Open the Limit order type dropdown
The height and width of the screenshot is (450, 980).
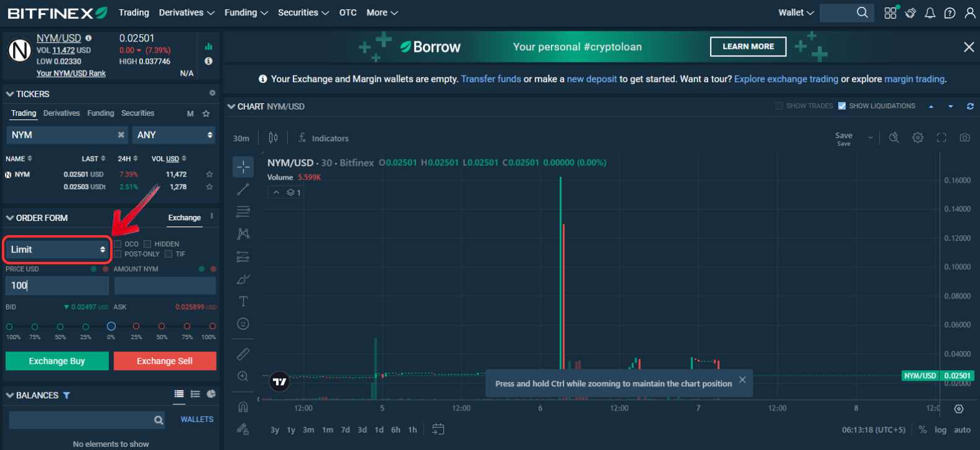pyautogui.click(x=57, y=249)
